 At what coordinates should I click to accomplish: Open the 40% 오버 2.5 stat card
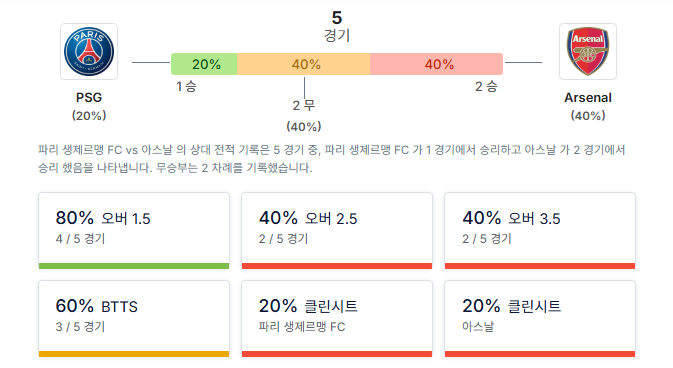[337, 231]
